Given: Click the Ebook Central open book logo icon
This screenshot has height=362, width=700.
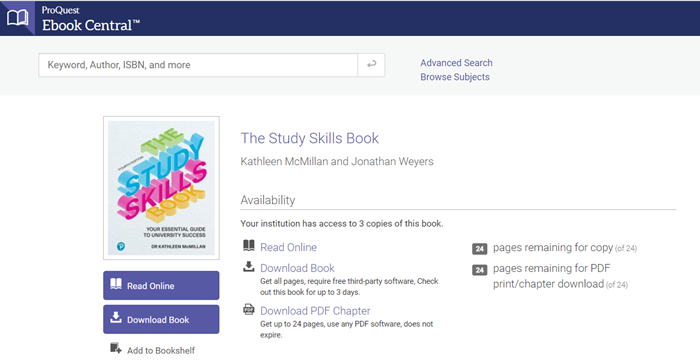Looking at the screenshot, I should pos(17,18).
